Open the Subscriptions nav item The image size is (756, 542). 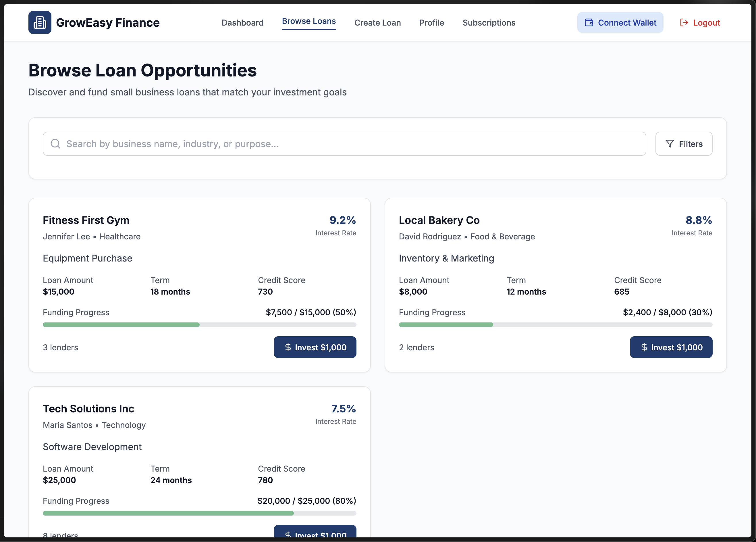tap(489, 23)
